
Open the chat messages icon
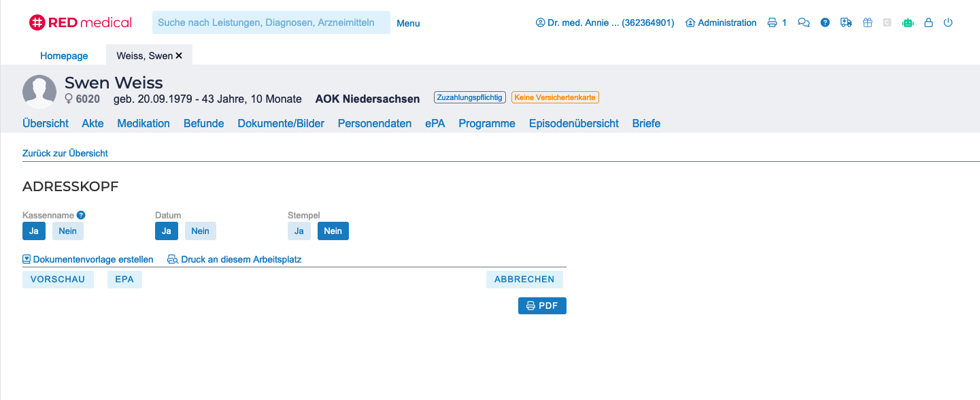[804, 22]
